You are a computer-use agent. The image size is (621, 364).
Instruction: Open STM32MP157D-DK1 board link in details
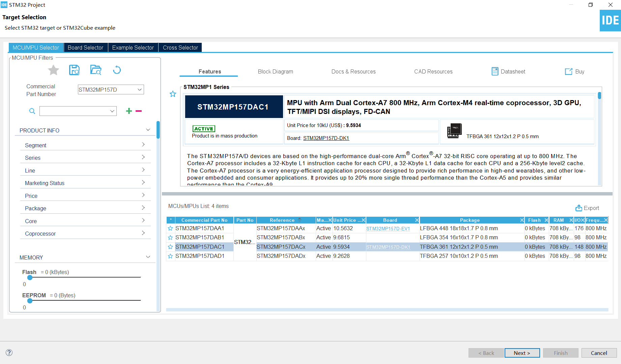(x=326, y=138)
